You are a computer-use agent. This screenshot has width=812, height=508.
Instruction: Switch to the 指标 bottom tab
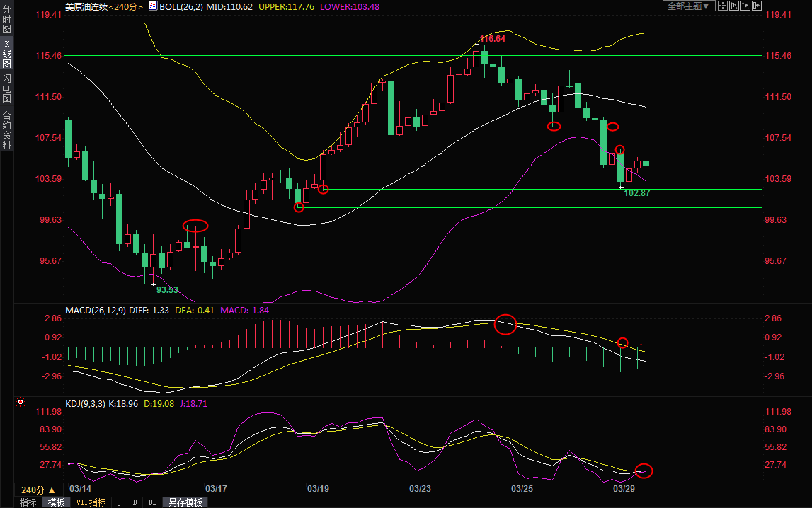[x=28, y=502]
